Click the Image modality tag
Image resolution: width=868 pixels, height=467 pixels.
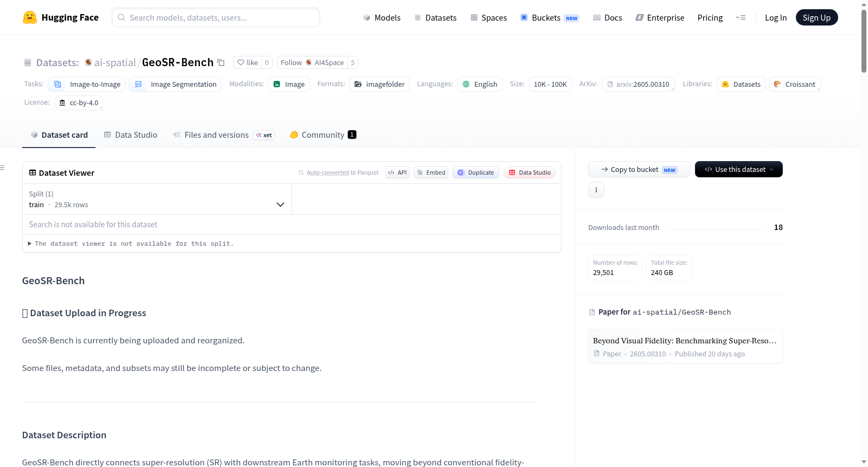tap(289, 84)
